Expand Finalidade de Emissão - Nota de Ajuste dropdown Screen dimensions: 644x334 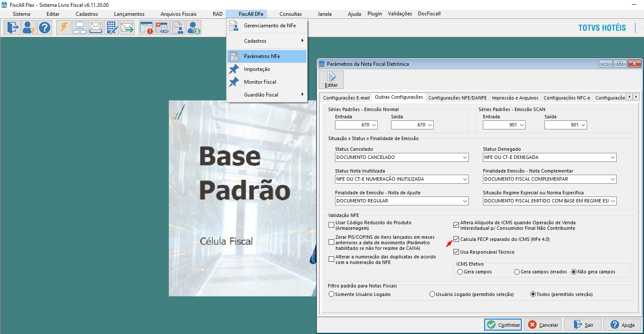465,201
